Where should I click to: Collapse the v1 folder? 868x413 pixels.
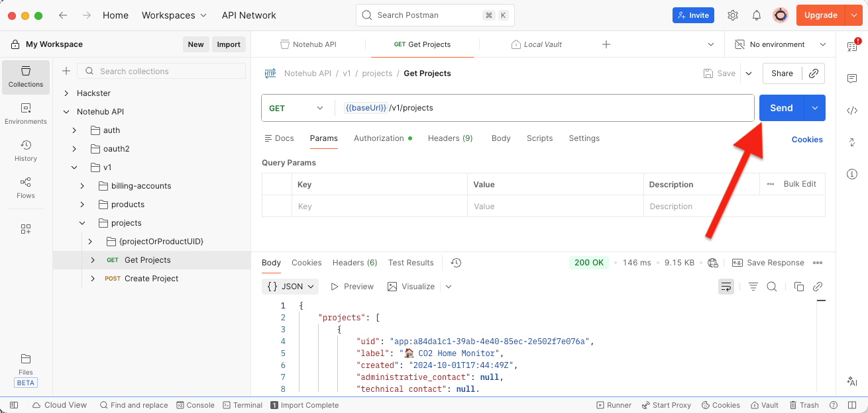point(74,167)
